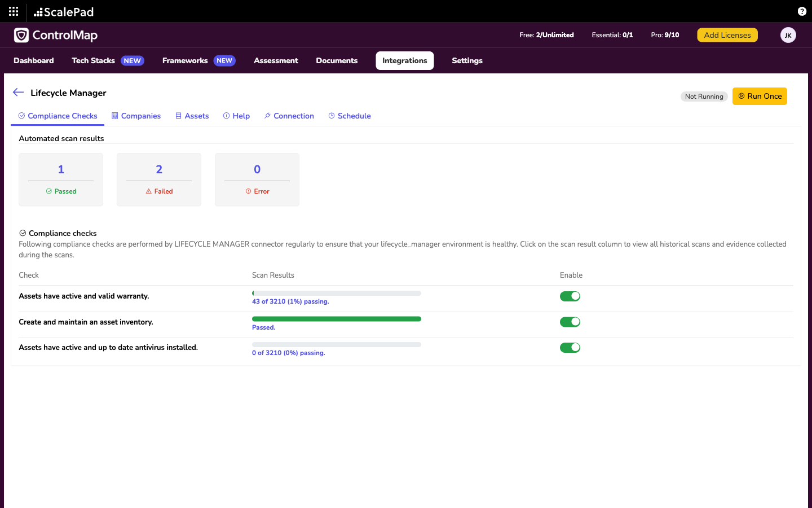Click the ControlMap shield logo

pyautogui.click(x=21, y=35)
